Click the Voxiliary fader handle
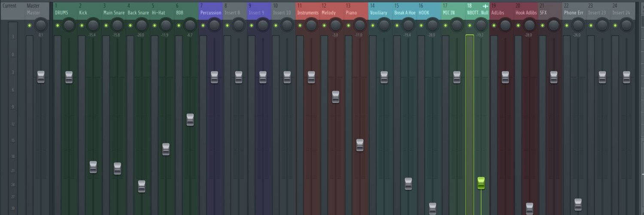The width and height of the screenshot is (644, 215). click(384, 77)
